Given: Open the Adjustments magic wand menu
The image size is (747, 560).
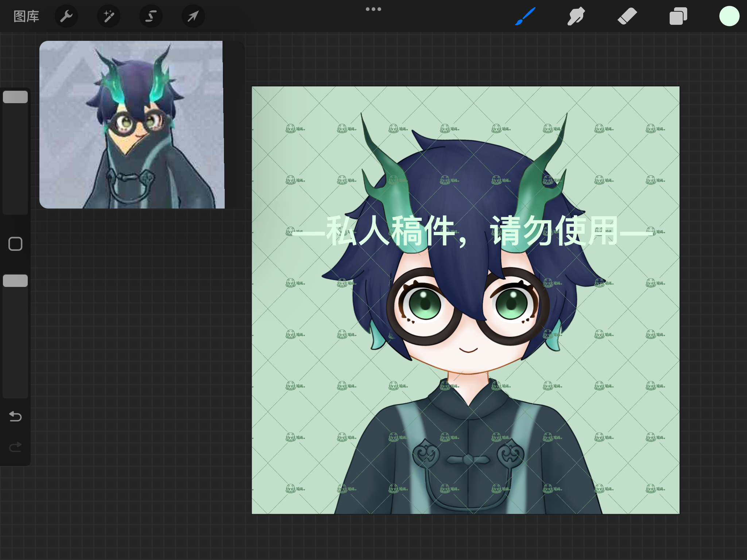Looking at the screenshot, I should click(x=109, y=16).
